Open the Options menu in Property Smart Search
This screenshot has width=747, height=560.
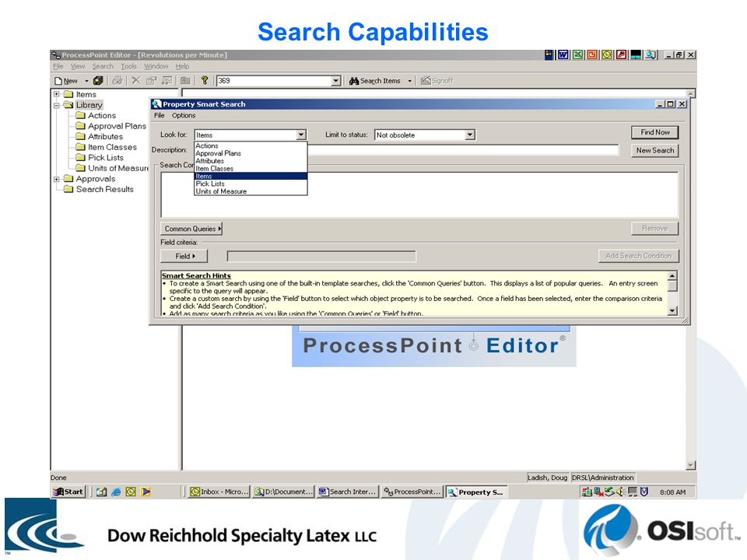(x=184, y=115)
